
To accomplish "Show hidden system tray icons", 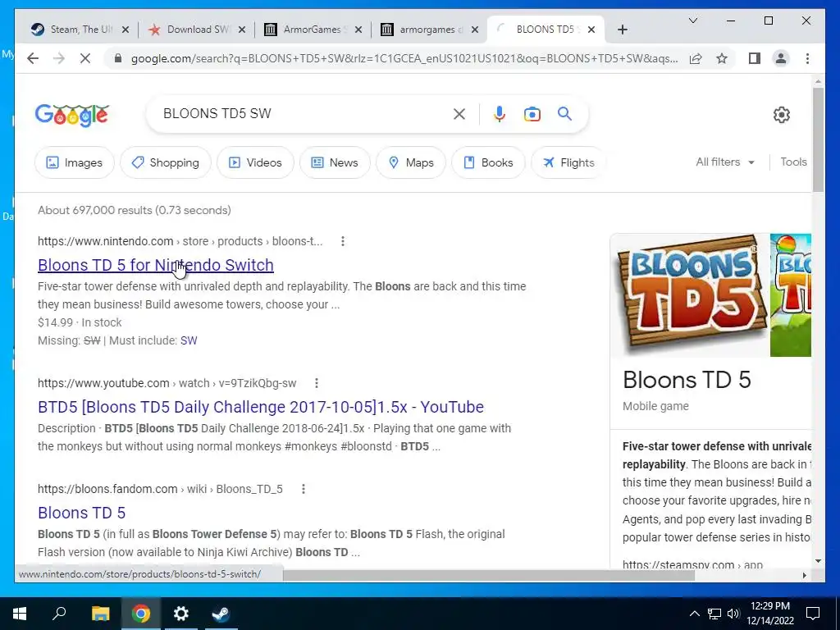I will pyautogui.click(x=694, y=614).
